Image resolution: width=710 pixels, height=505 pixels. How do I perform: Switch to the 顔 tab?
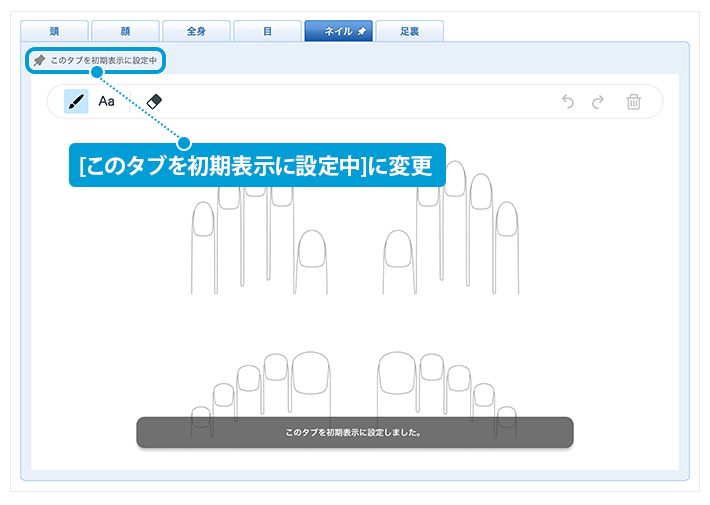point(125,32)
